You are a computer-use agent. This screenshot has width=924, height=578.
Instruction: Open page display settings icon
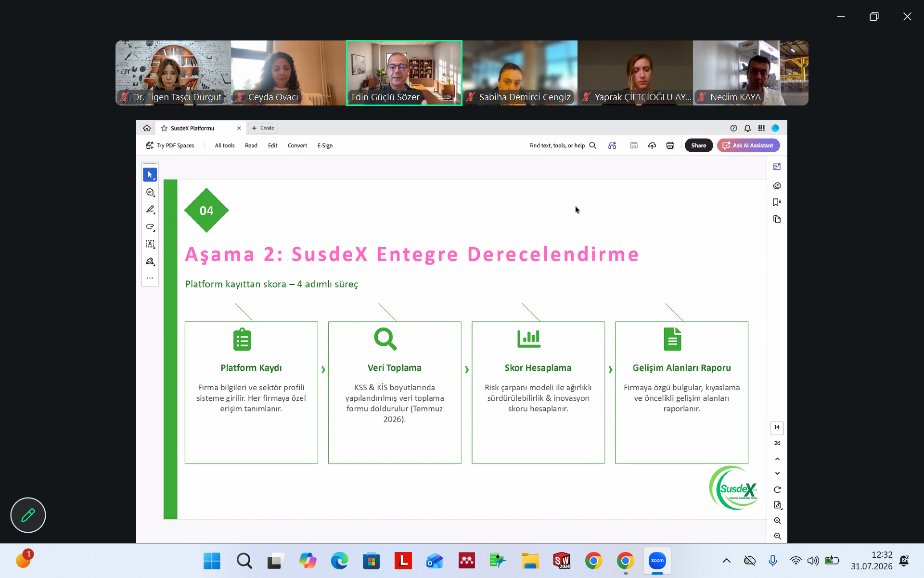(x=777, y=505)
